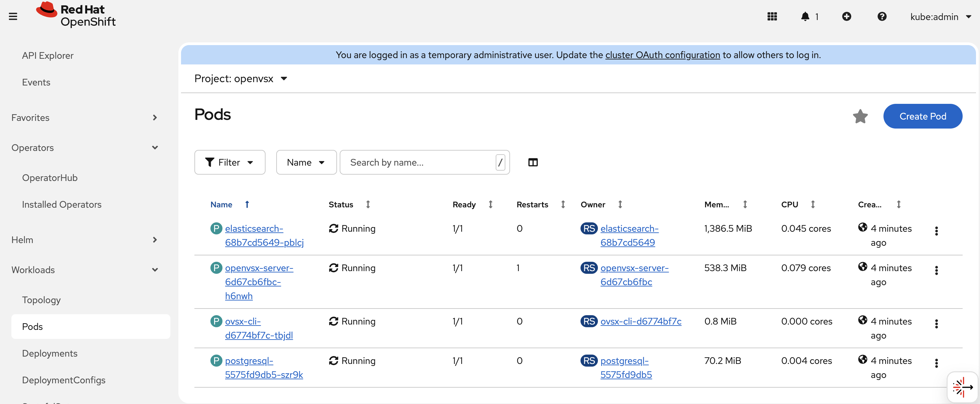Open kebab menu for ovsx-cli pod
Viewport: 980px width, 404px height.
(x=936, y=324)
